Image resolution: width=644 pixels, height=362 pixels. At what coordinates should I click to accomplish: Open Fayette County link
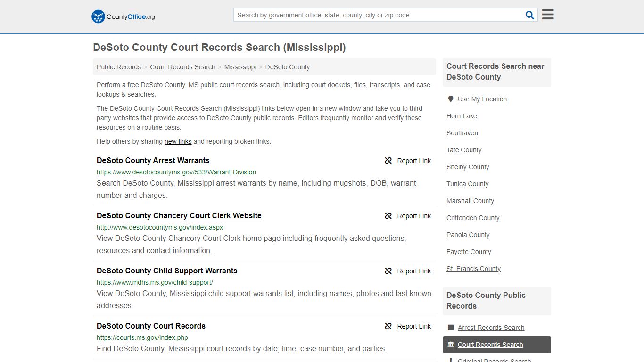[469, 252]
